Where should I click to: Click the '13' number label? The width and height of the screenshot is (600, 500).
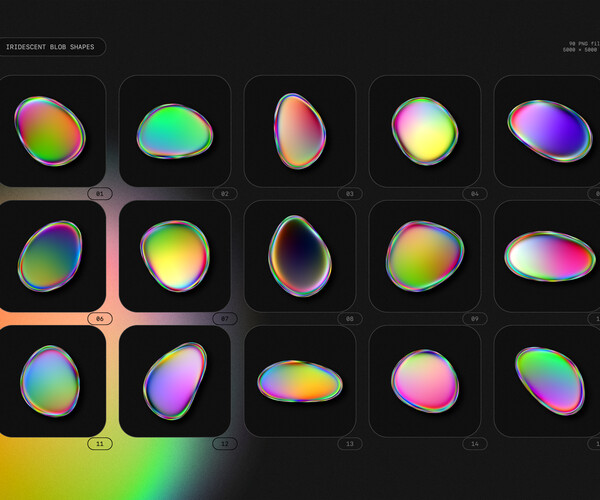pyautogui.click(x=350, y=444)
